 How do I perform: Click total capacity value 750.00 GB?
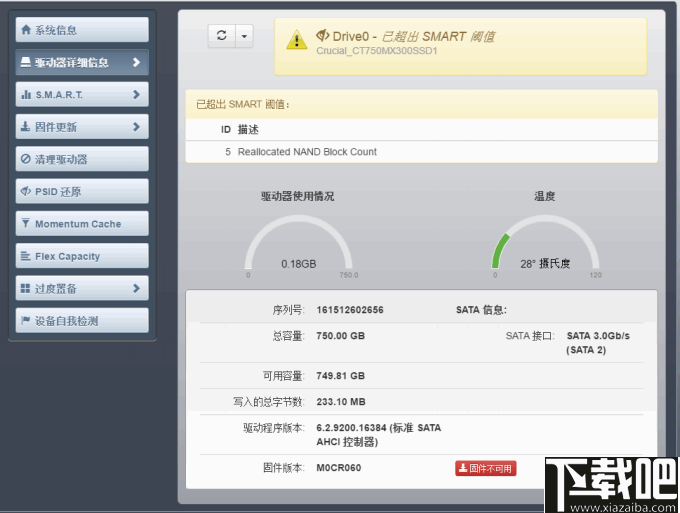[340, 336]
